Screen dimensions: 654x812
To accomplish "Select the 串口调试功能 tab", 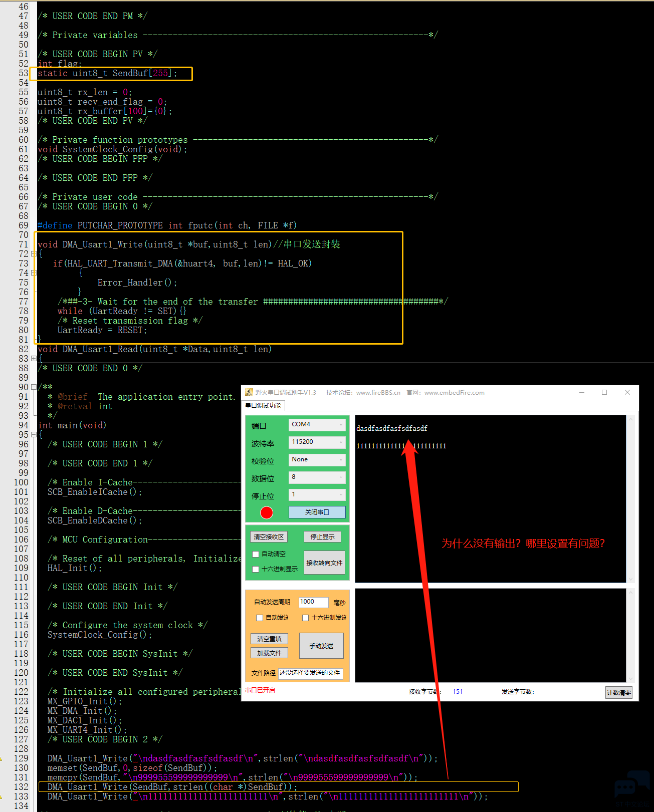I will 263,406.
